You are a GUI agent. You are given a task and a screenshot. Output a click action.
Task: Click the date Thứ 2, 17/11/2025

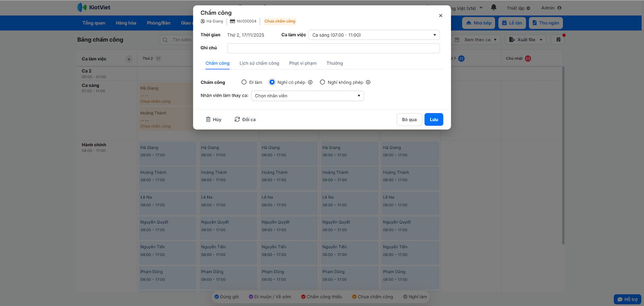click(x=246, y=35)
